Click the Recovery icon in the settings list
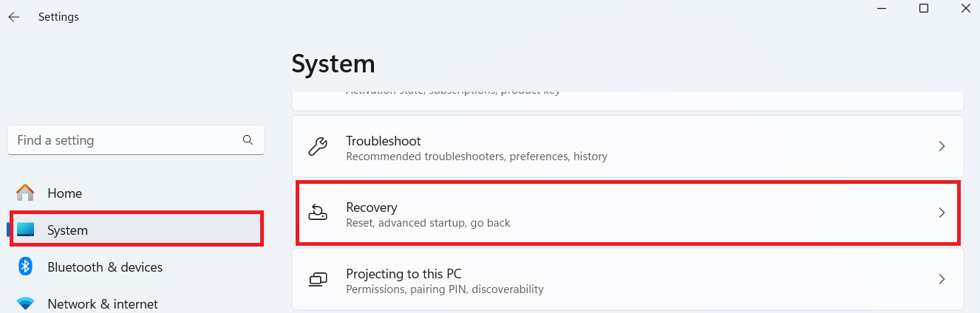This screenshot has width=980, height=313. click(318, 213)
